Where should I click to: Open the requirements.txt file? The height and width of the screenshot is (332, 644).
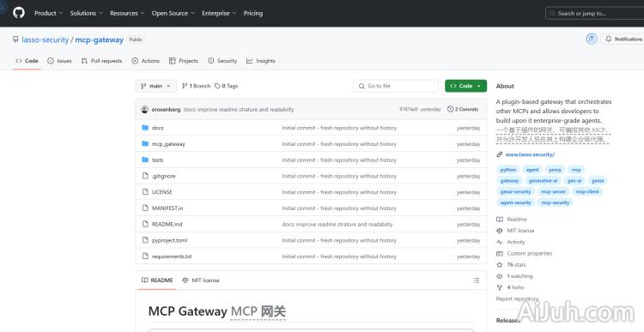[172, 257]
